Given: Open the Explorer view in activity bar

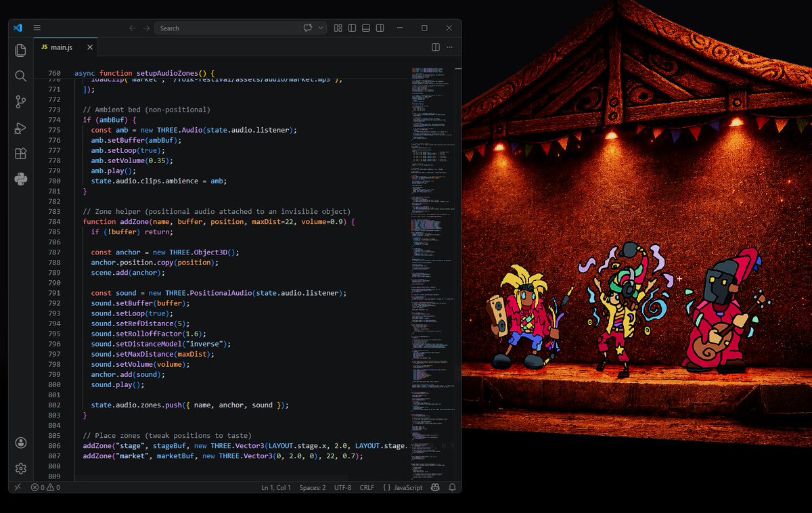Looking at the screenshot, I should pos(21,50).
